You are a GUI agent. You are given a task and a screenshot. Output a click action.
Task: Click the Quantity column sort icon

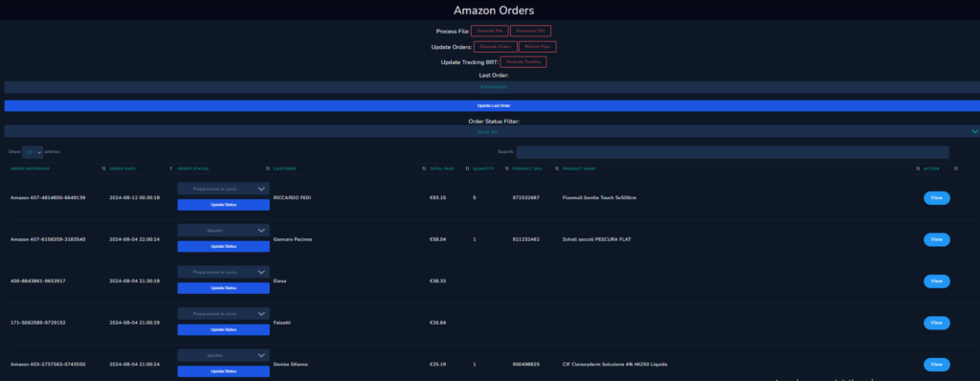(x=507, y=168)
